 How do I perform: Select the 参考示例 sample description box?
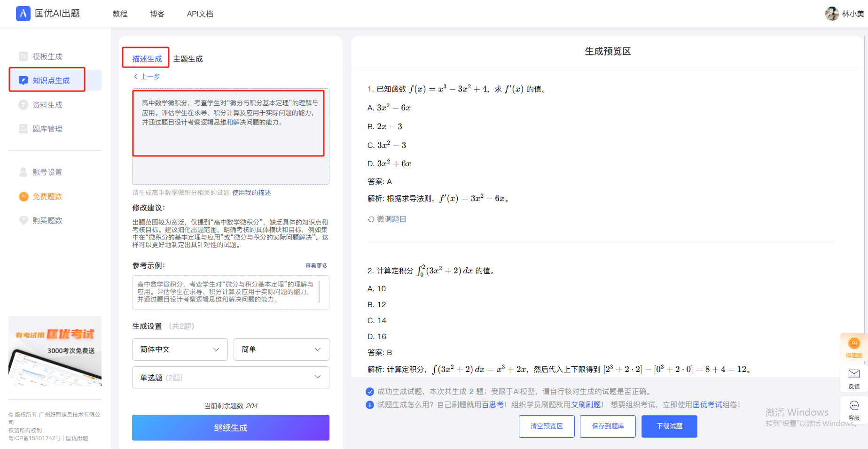[231, 292]
